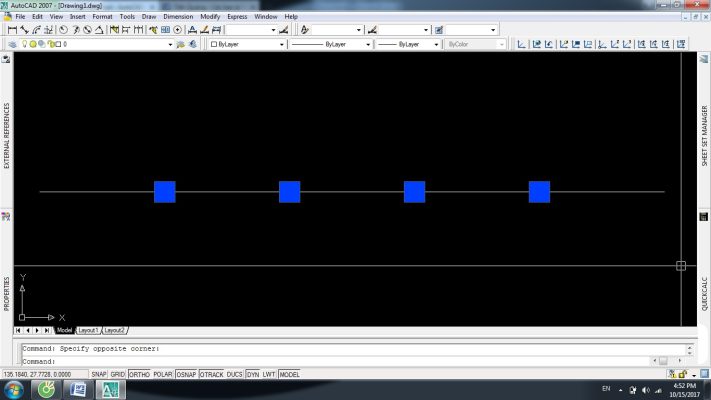Open the Layer Properties Manager icon
711x400 pixels.
coord(11,45)
